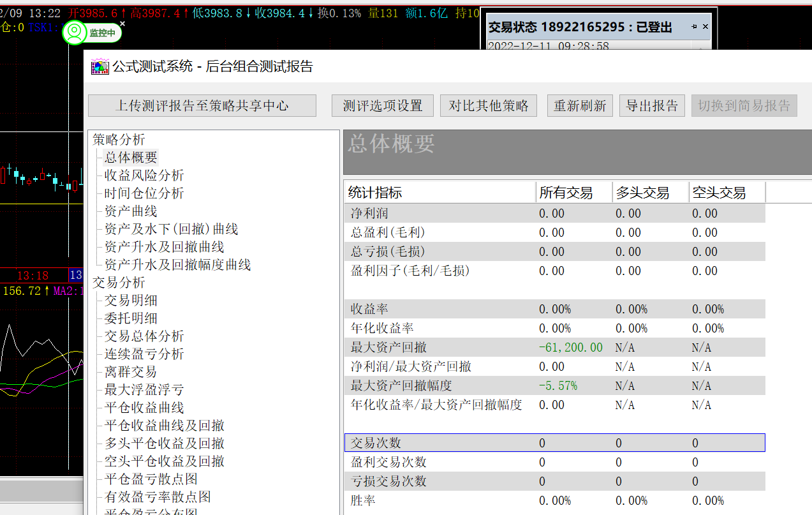Screen dimensions: 812x515
Task: Select the 盈利因子(毛利/毛损) row label
Action: pyautogui.click(x=410, y=271)
